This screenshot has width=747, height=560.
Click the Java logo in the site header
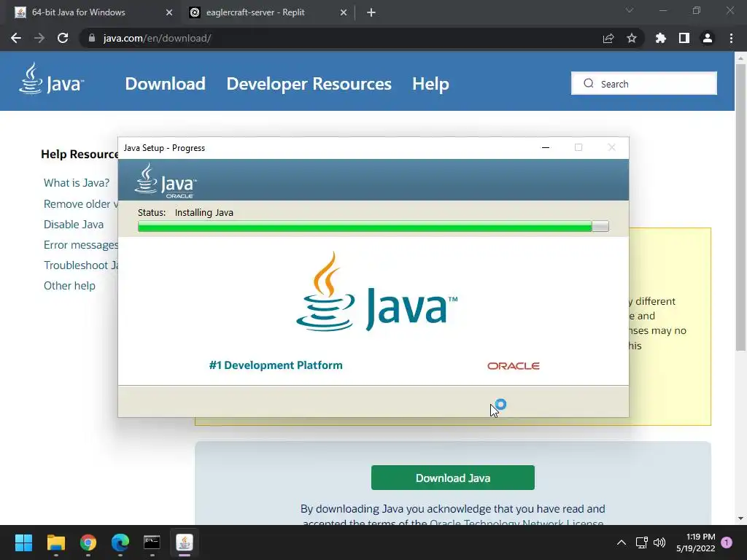click(x=52, y=79)
